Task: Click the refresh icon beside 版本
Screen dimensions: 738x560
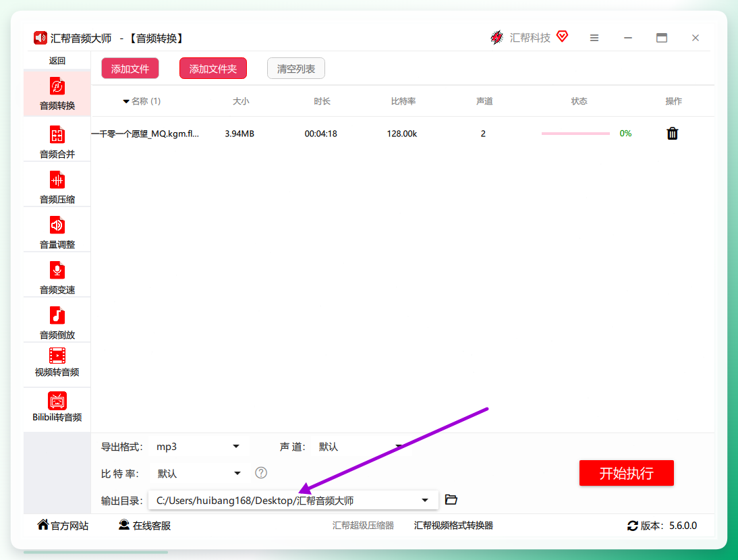Action: [633, 526]
